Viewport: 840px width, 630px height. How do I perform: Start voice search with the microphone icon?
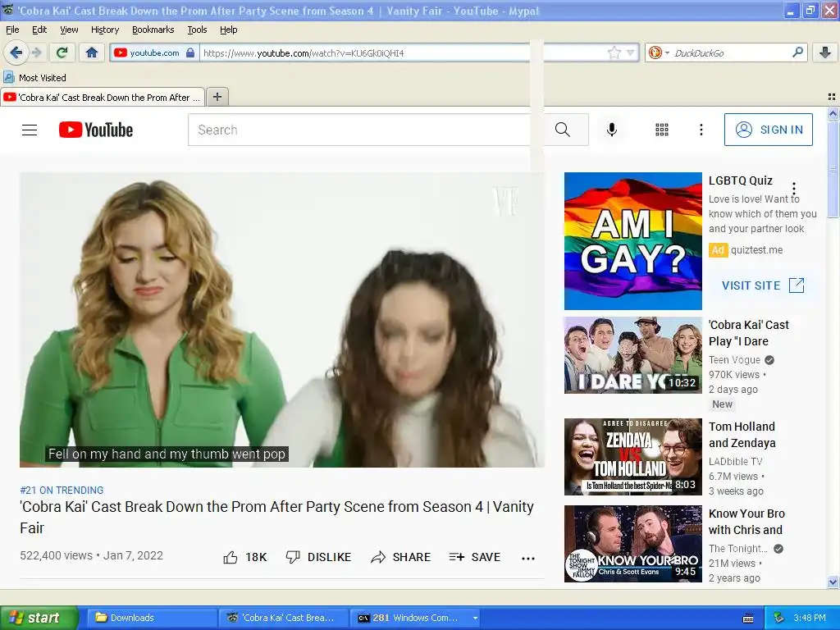pyautogui.click(x=612, y=130)
